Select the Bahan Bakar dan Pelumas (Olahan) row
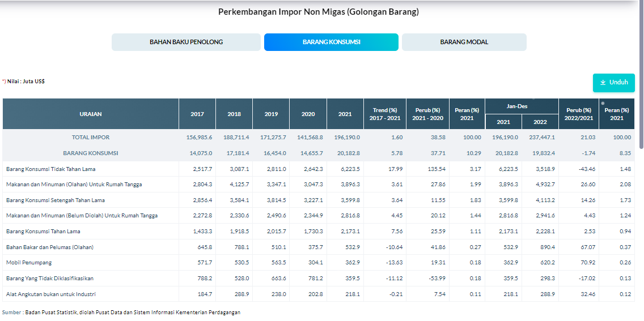Screen dimensions: 644x321 (50, 247)
